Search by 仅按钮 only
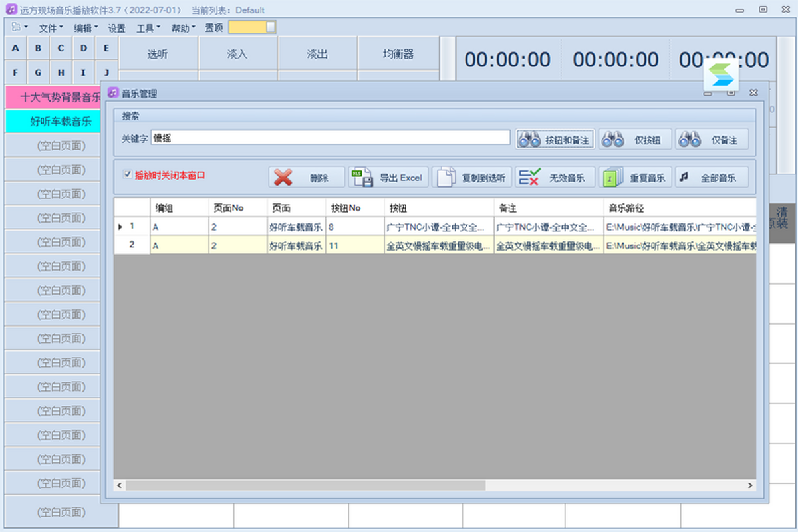 click(635, 140)
